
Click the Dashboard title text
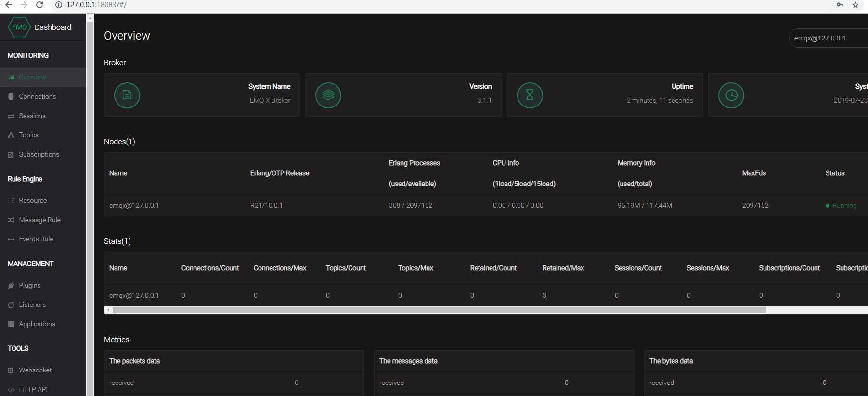coord(53,27)
